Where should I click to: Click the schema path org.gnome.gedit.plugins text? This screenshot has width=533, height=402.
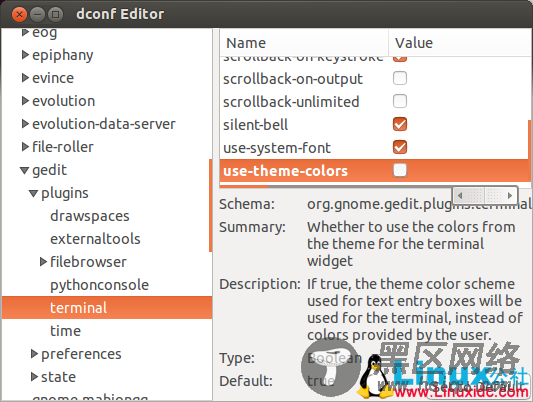(x=418, y=204)
